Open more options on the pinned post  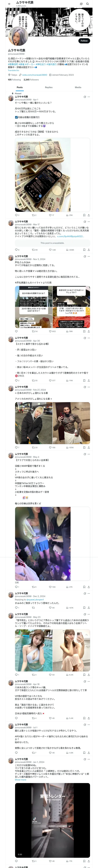pyautogui.click(x=89, y=97)
